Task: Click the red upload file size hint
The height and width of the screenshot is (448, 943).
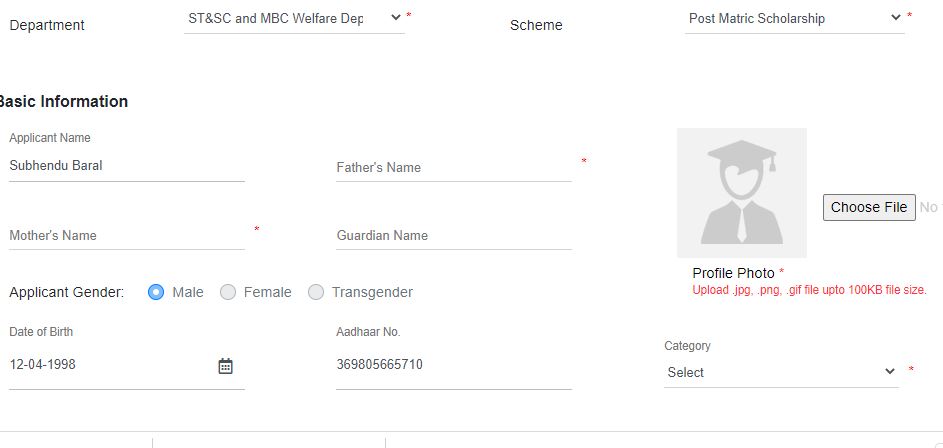Action: click(809, 290)
